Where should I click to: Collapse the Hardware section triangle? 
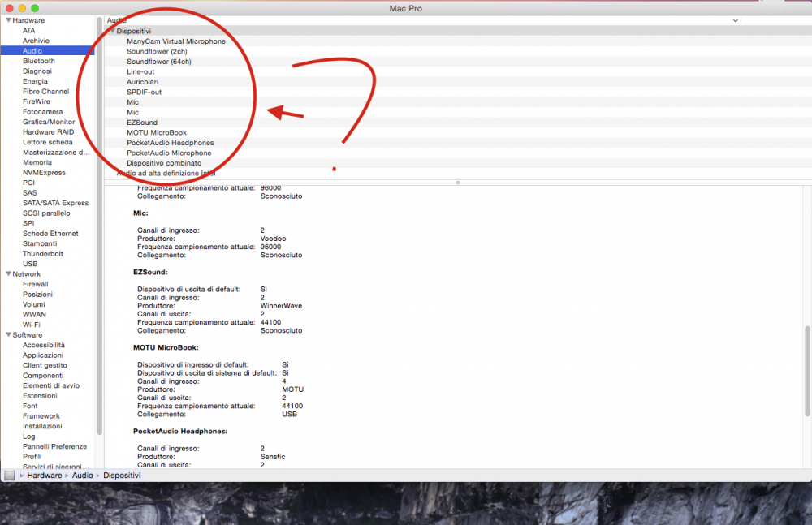pyautogui.click(x=8, y=20)
